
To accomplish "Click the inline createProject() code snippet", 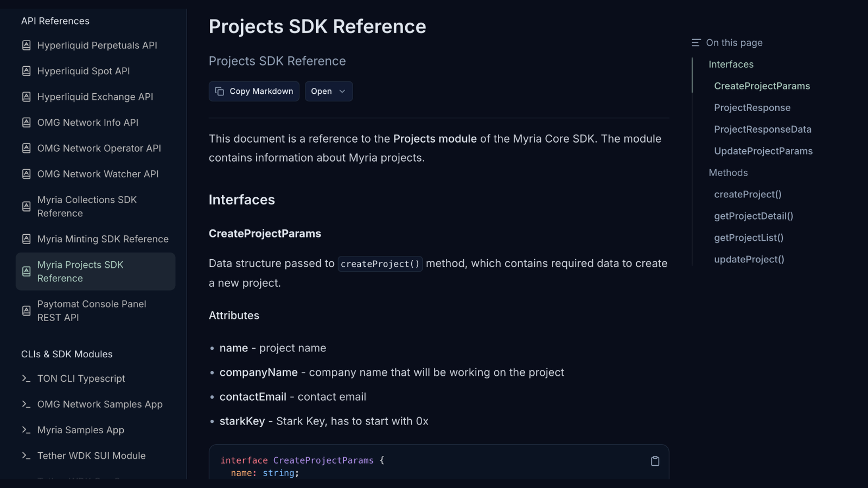I will click(380, 264).
